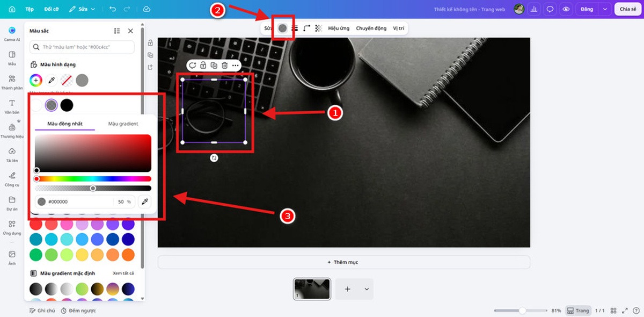Adjust the transparency slider in color picker
This screenshot has height=317, width=644.
pos(93,188)
